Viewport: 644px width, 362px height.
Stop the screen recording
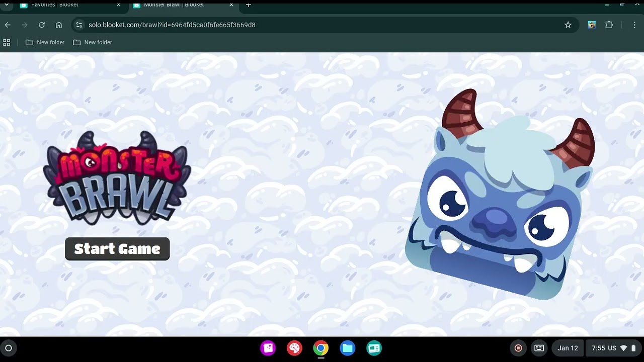pyautogui.click(x=518, y=348)
